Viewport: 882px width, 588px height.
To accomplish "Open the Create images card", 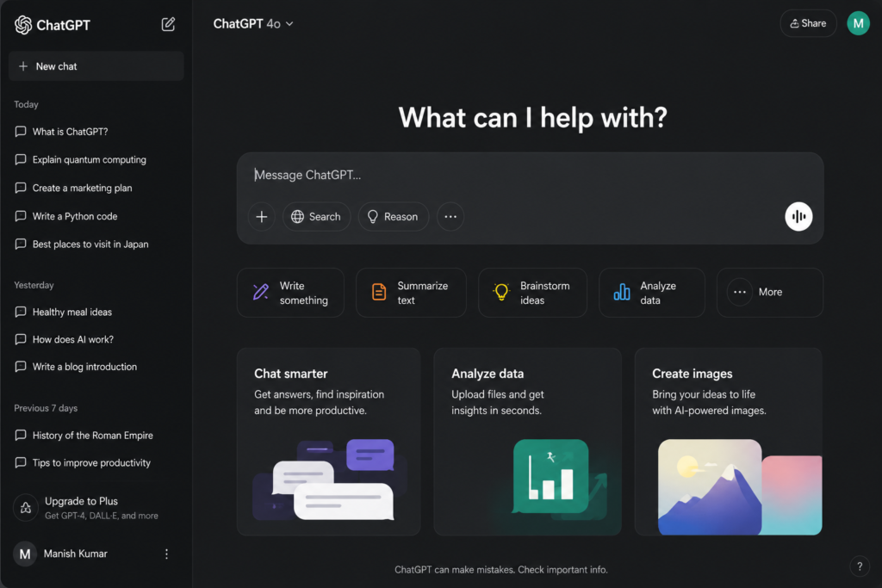I will tap(729, 442).
